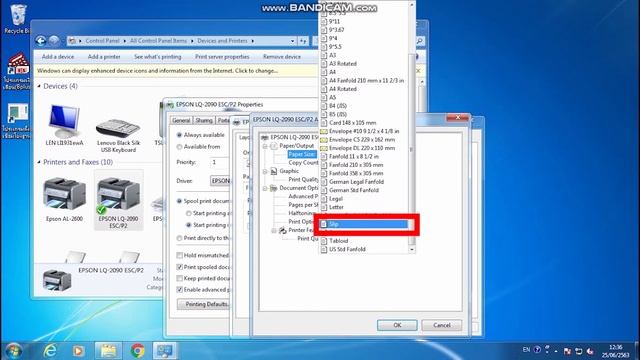
Task: Click Cancel in the Advanced Options dialog
Action: coord(442,325)
